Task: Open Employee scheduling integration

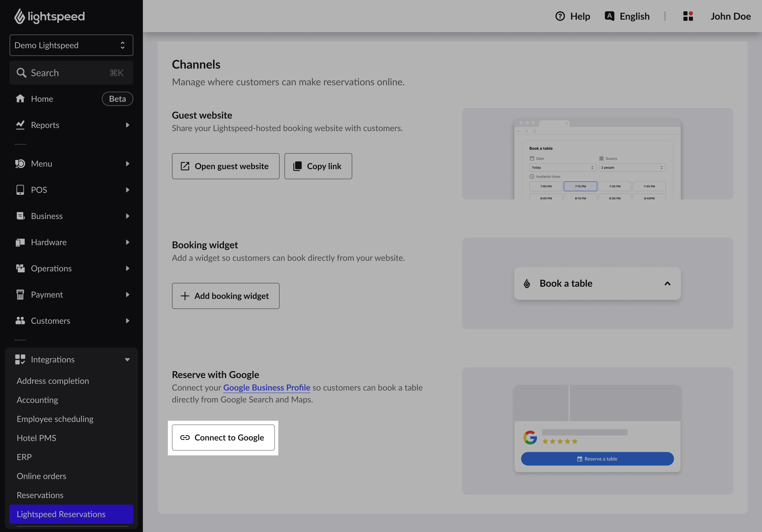Action: click(55, 419)
